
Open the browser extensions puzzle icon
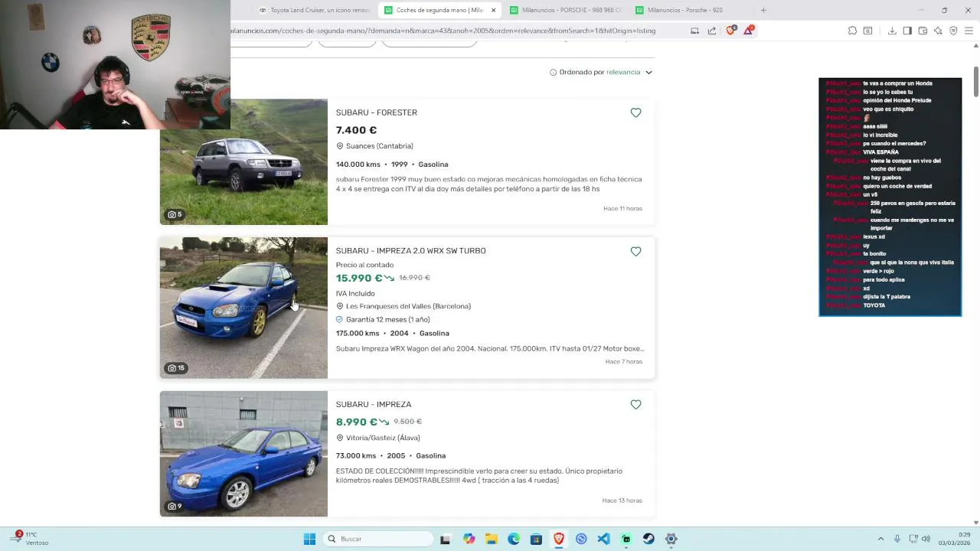click(x=852, y=31)
